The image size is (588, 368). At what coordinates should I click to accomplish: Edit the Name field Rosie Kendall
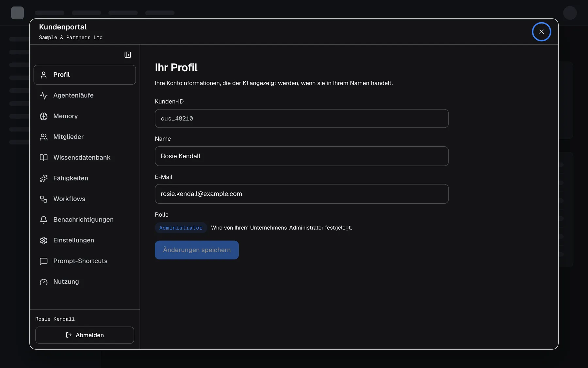(302, 156)
